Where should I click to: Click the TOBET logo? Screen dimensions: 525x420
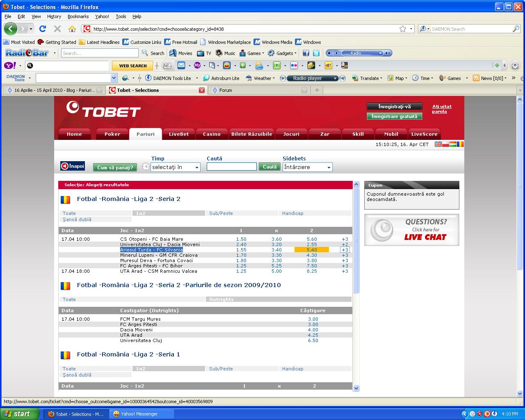coord(103,109)
